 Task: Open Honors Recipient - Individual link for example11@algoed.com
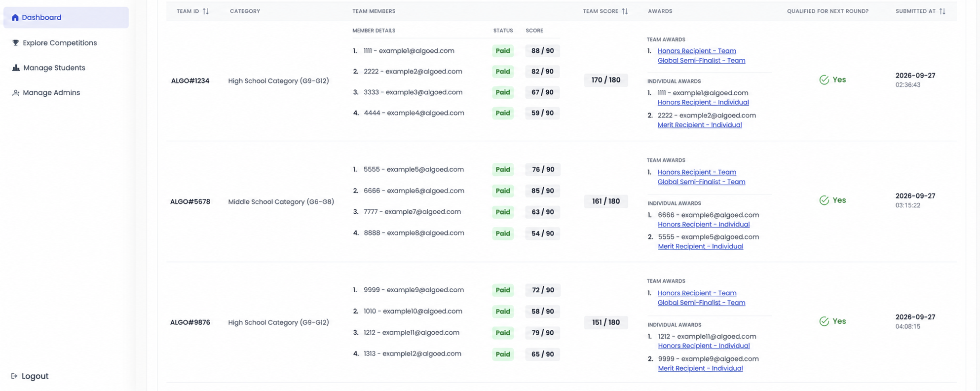point(704,346)
